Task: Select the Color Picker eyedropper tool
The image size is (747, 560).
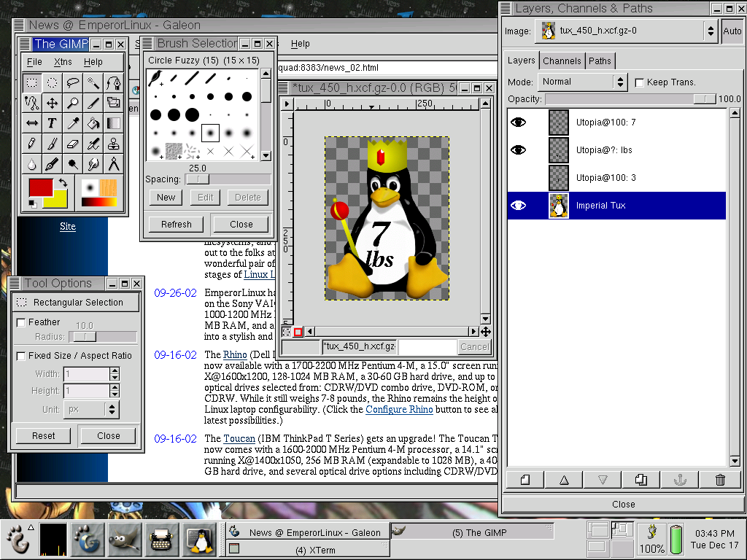Action: click(72, 123)
